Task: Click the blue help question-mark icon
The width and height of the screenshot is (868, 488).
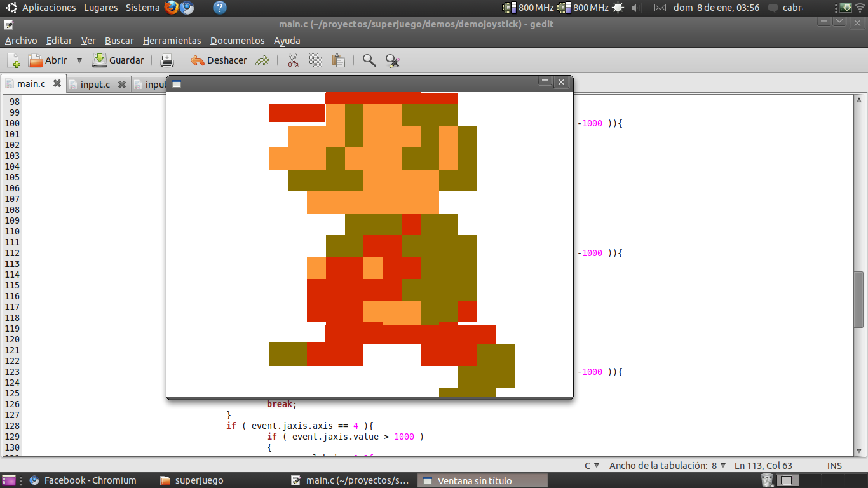Action: (x=220, y=8)
